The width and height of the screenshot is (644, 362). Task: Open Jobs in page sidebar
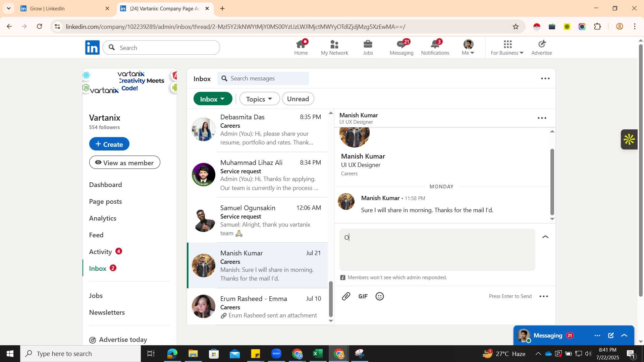click(96, 296)
